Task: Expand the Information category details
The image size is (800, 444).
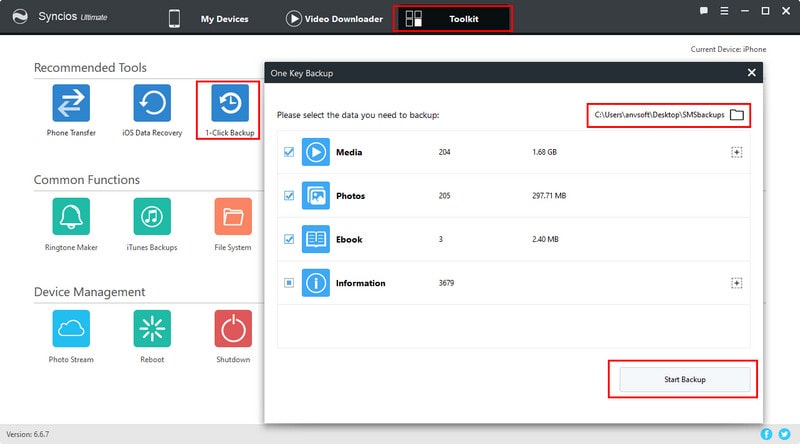Action: [x=737, y=283]
